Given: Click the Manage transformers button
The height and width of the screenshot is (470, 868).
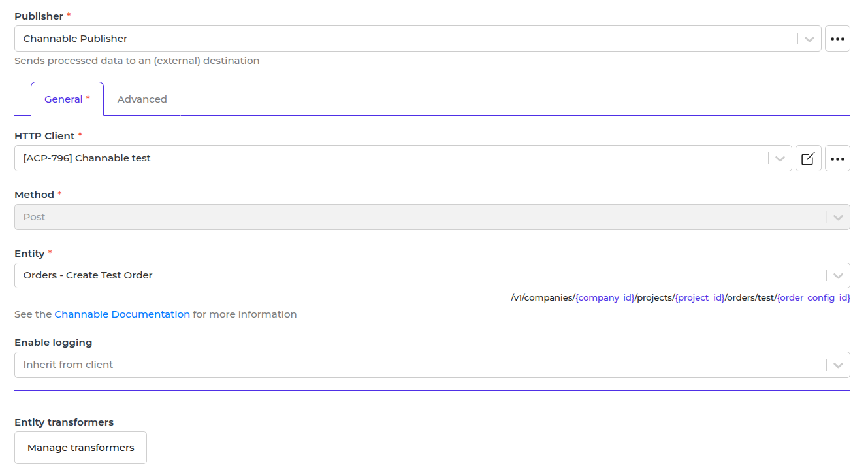Looking at the screenshot, I should 80,448.
